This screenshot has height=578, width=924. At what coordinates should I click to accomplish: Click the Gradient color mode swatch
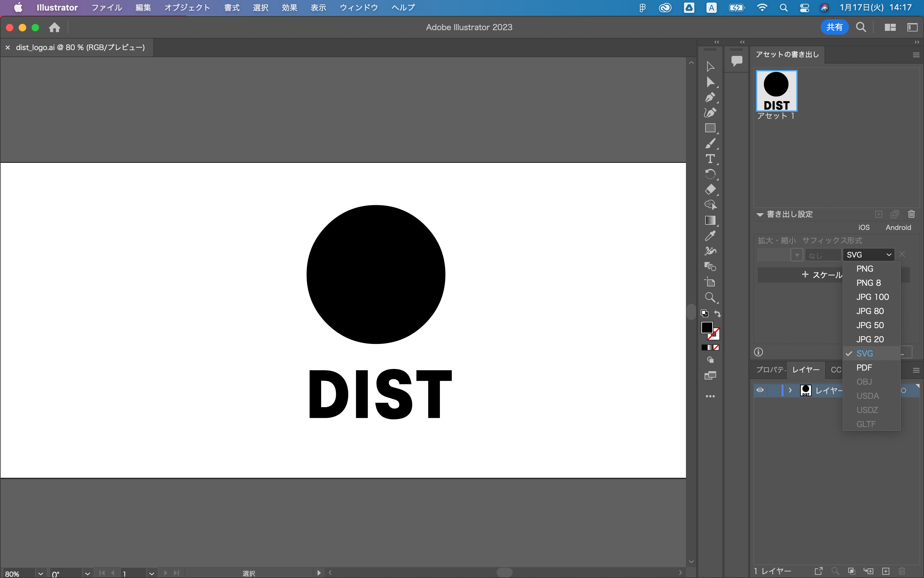click(710, 347)
